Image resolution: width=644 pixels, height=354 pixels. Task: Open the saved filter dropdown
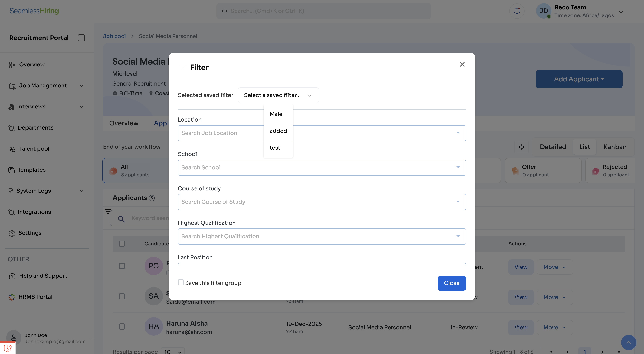(278, 95)
